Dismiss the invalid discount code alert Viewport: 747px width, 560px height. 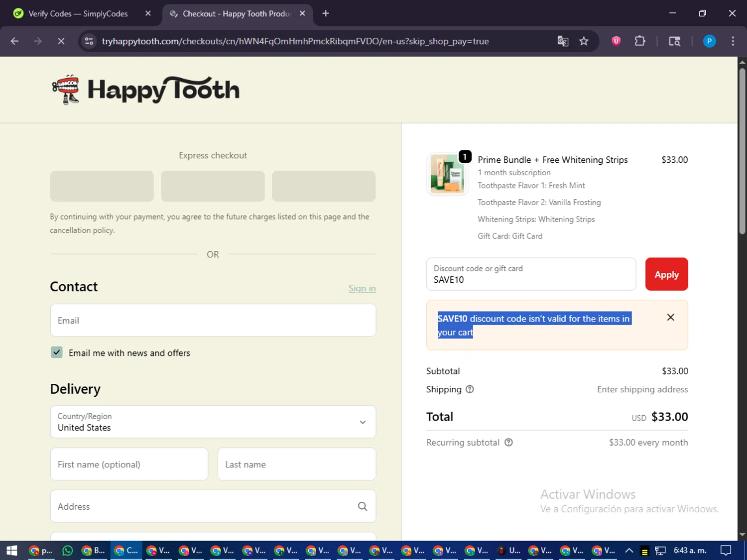click(670, 317)
